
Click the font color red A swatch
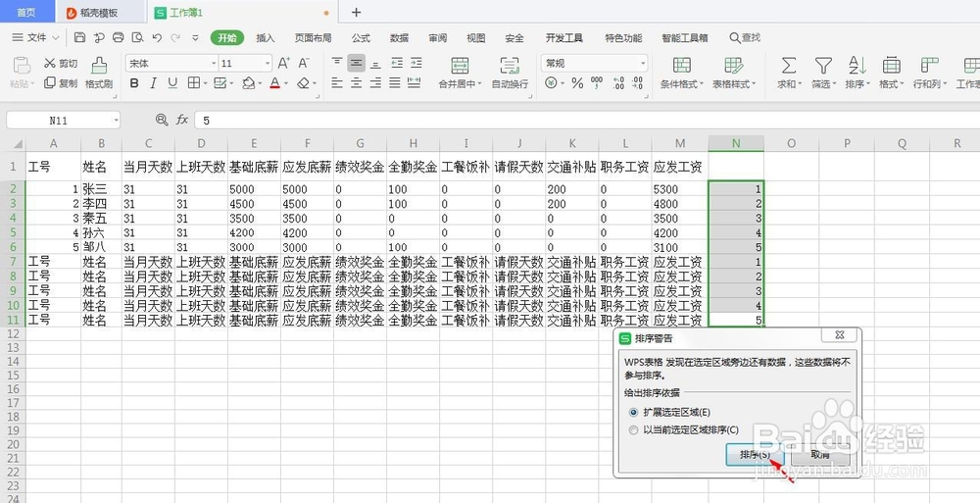[x=275, y=83]
